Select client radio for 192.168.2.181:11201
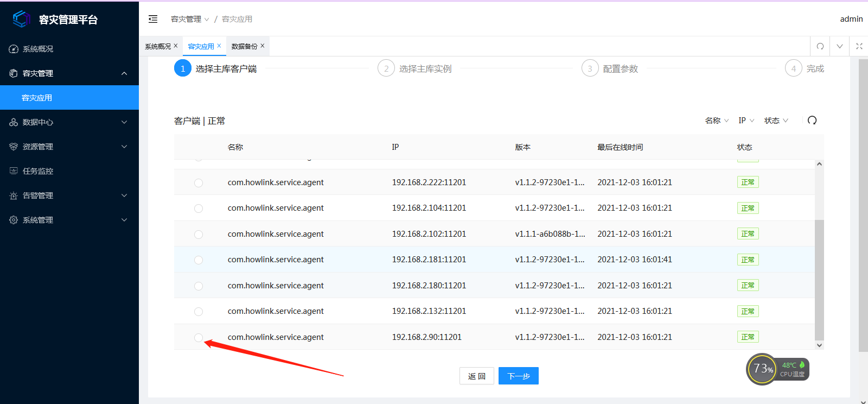The width and height of the screenshot is (868, 404). [x=199, y=260]
